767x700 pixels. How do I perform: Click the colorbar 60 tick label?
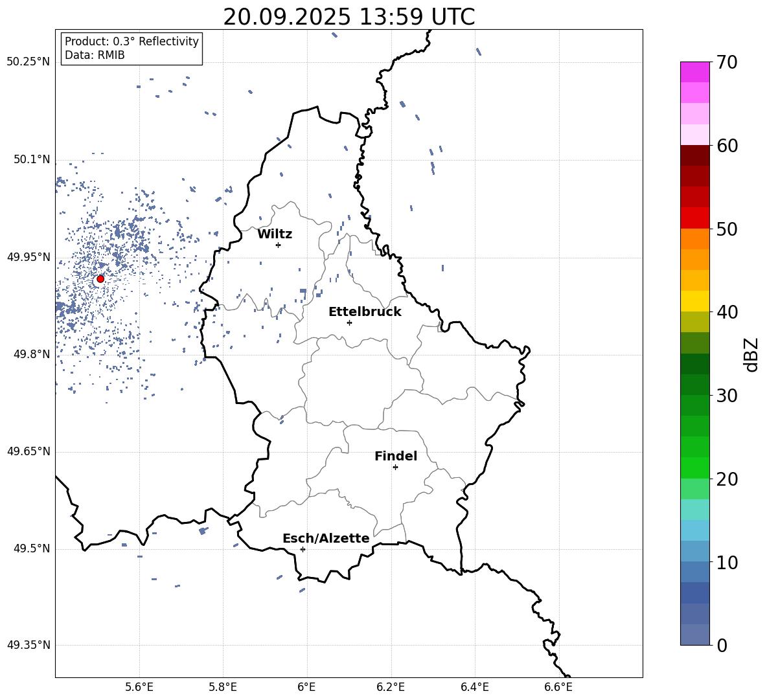727,145
